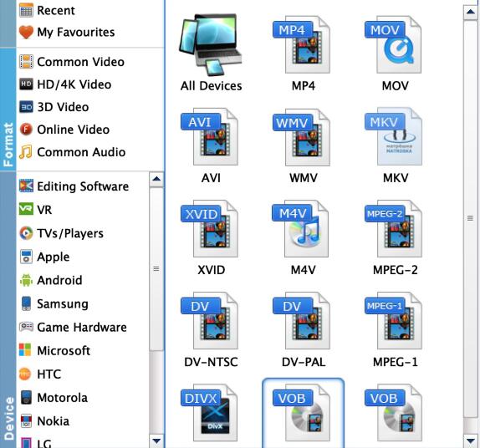
Task: Select the AVI format icon
Action: click(210, 136)
